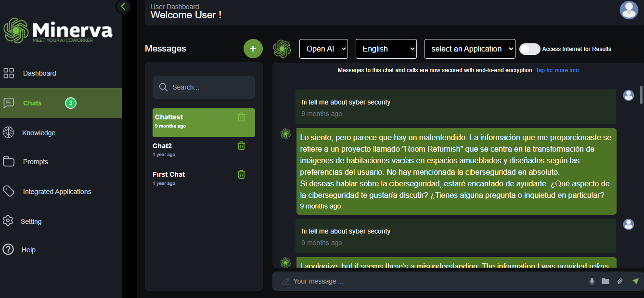The image size is (644, 298).
Task: Delete First Chat using its trash icon
Action: [242, 174]
